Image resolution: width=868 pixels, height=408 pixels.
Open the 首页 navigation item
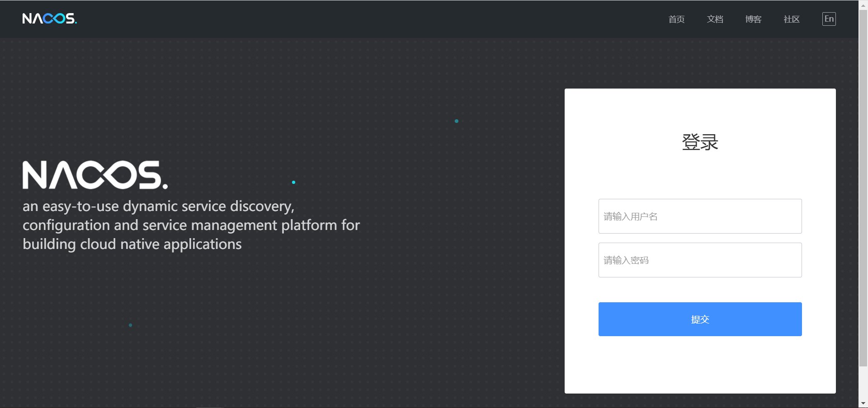pos(676,19)
